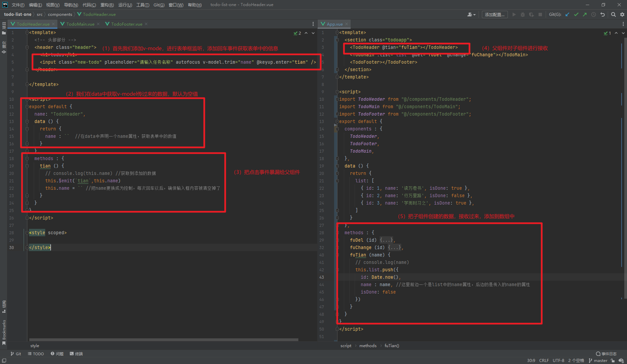Close the App.vue tab

coord(347,24)
